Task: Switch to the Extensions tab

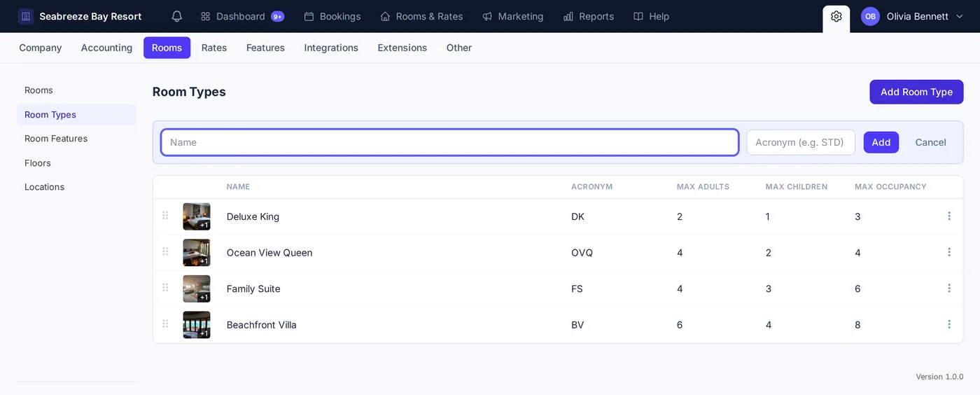Action: (x=402, y=48)
